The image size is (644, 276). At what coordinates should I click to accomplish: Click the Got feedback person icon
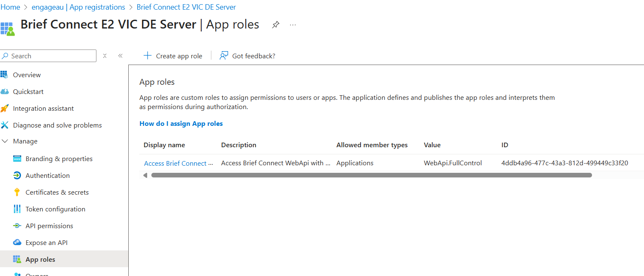point(224,56)
